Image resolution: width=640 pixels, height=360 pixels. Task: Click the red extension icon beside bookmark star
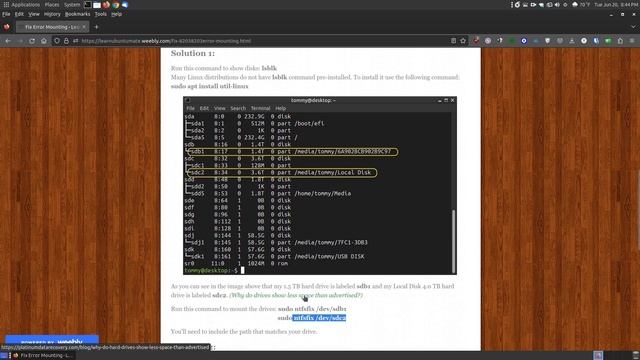click(476, 40)
